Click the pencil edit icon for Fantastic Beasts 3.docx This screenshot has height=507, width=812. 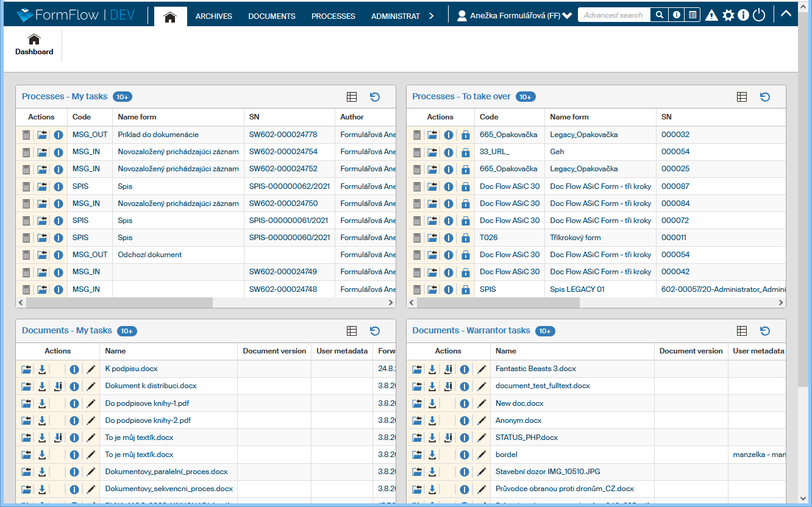coord(482,369)
